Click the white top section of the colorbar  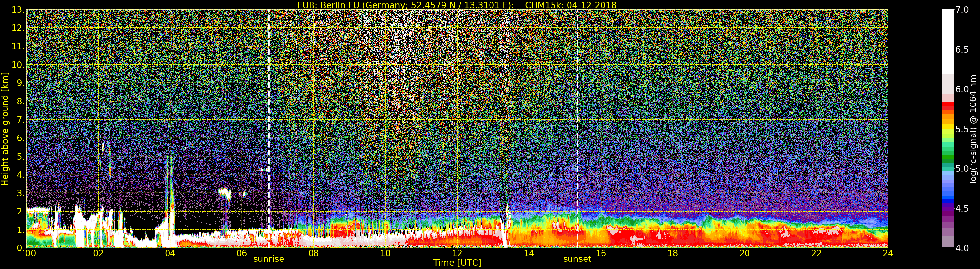948,42
